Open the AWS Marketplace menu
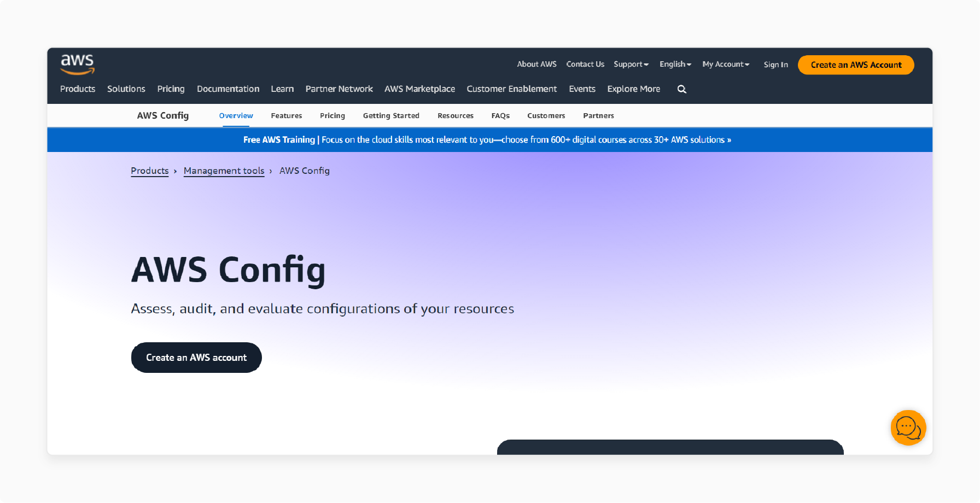The width and height of the screenshot is (980, 503). [x=419, y=89]
